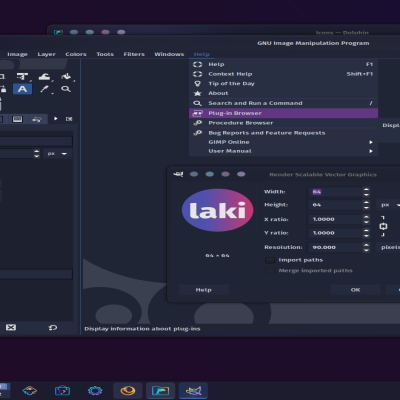400x400 pixels.
Task: Open the px unit dropdown in tool options
Action: pyautogui.click(x=57, y=154)
